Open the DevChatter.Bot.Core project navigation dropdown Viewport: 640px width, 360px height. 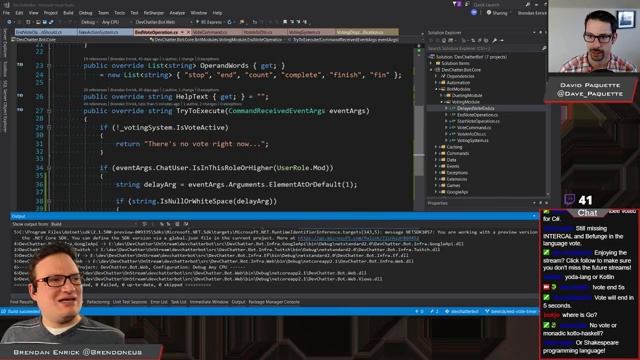tap(80, 40)
